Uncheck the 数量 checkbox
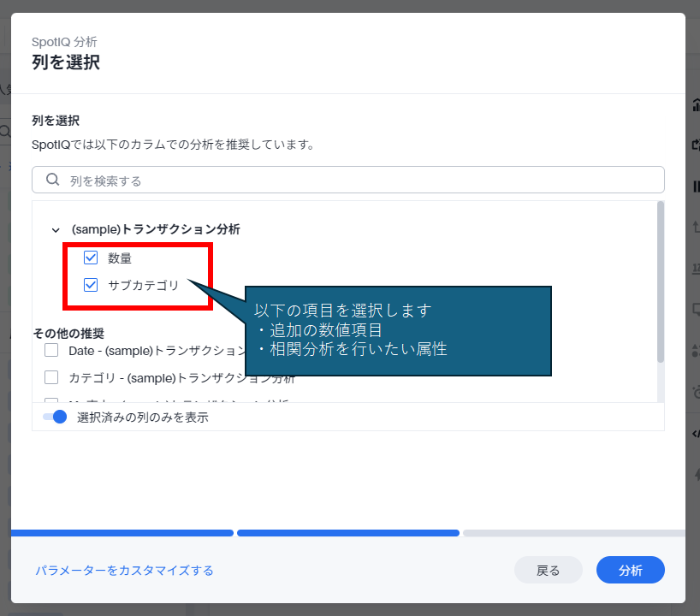The image size is (700, 616). (x=91, y=258)
